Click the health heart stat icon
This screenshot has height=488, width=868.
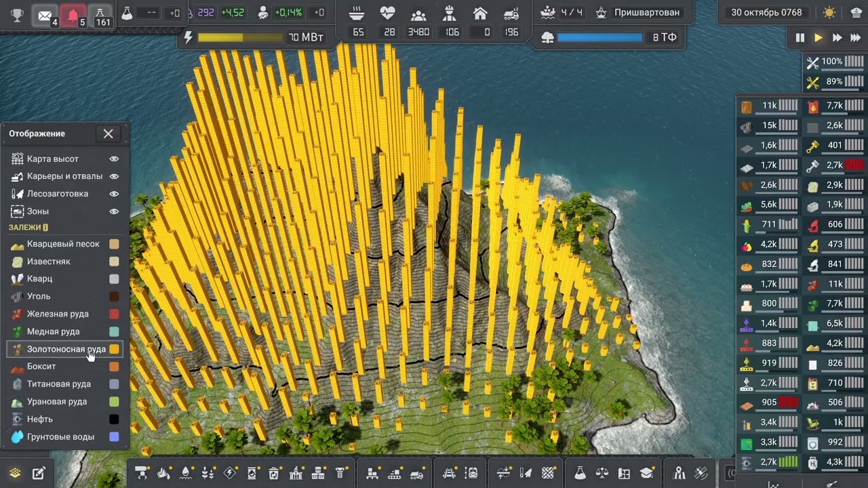(387, 14)
